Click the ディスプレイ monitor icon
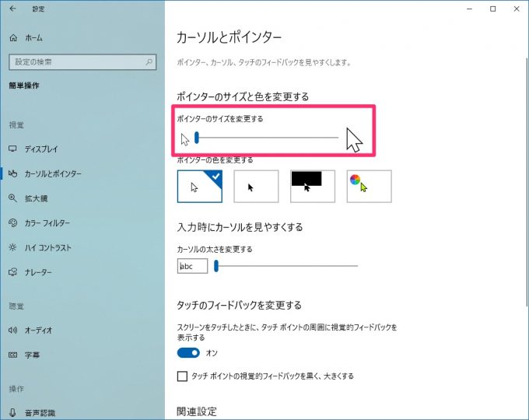Image resolution: width=529 pixels, height=420 pixels. point(12,149)
